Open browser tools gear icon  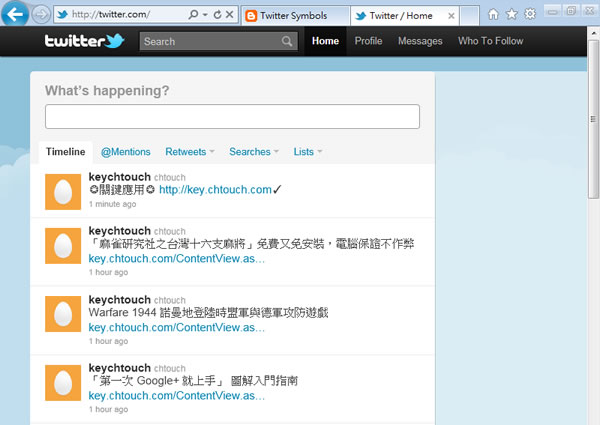click(530, 15)
